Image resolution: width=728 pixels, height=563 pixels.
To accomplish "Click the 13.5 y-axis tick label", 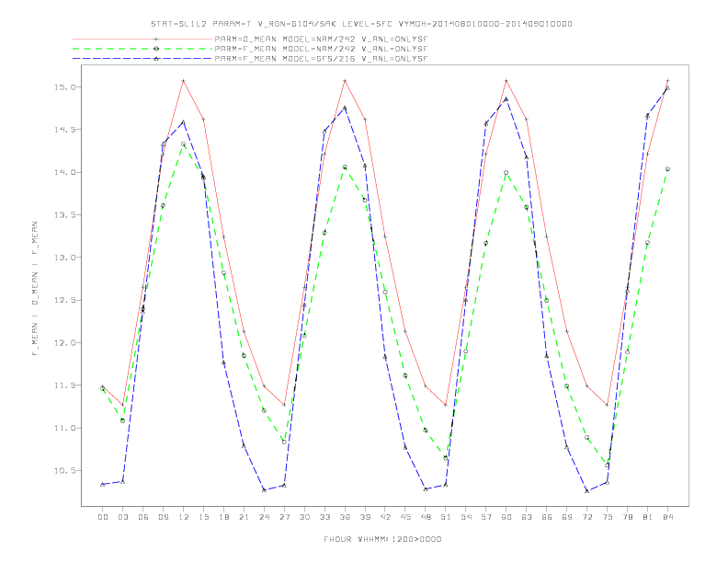I will 64,215.
